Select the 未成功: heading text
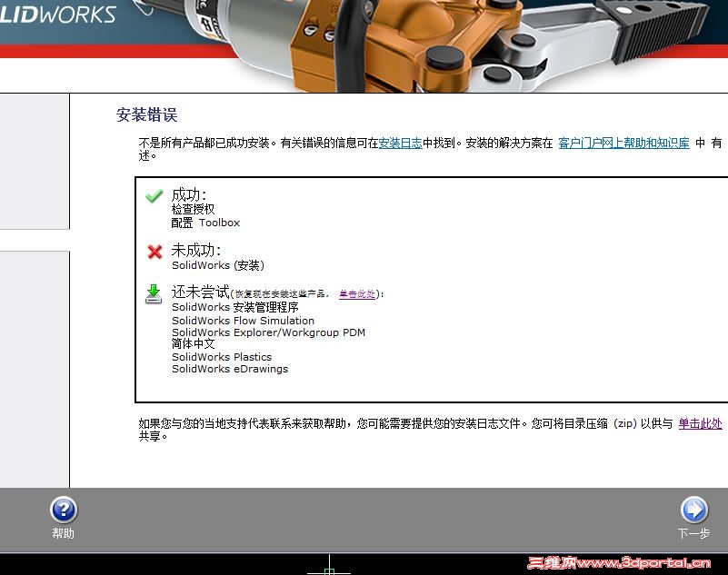Screen dimensions: 728x575 coord(196,250)
